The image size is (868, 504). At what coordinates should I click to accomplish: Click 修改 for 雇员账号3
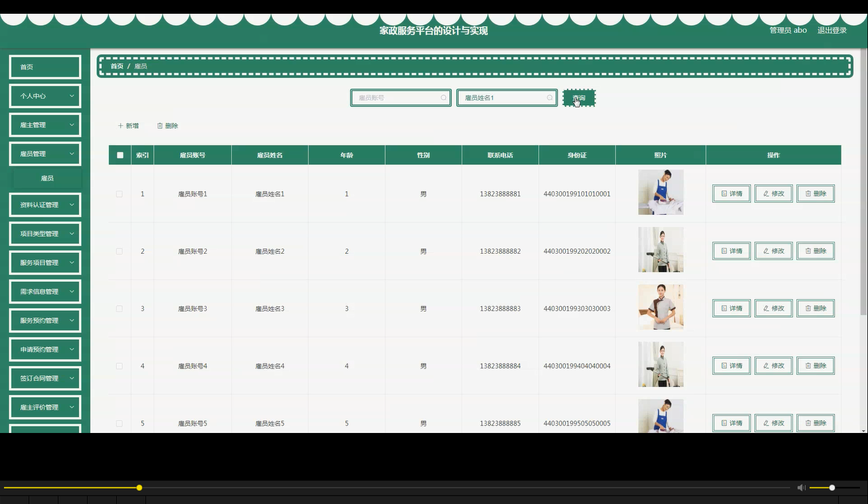[x=774, y=308]
